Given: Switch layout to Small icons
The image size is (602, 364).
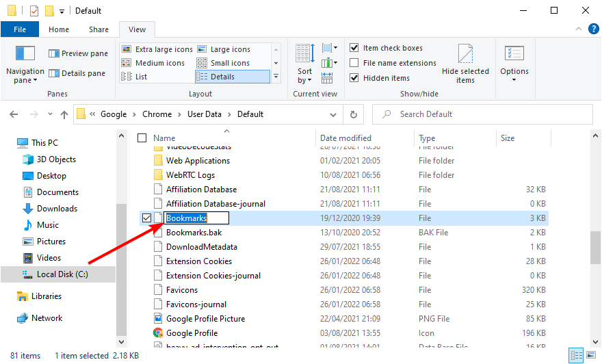Looking at the screenshot, I should point(224,63).
